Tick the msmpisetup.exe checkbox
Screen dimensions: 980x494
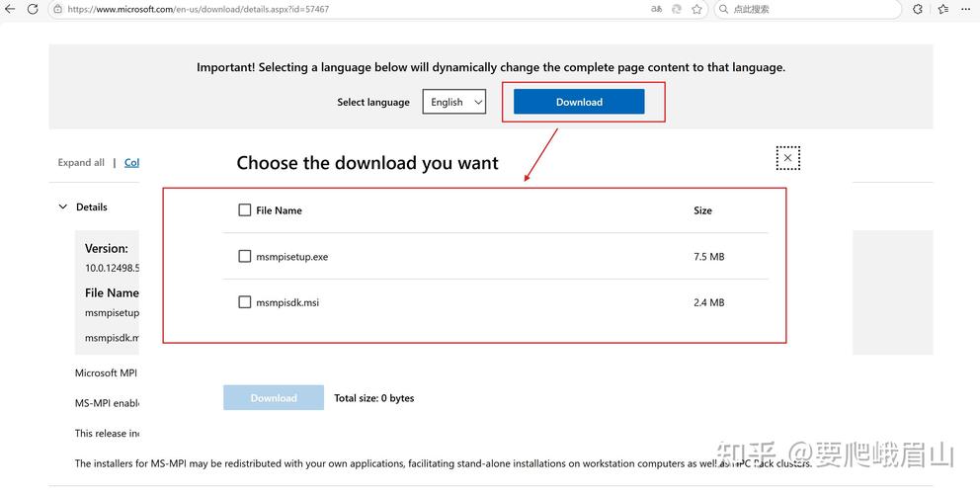point(245,257)
